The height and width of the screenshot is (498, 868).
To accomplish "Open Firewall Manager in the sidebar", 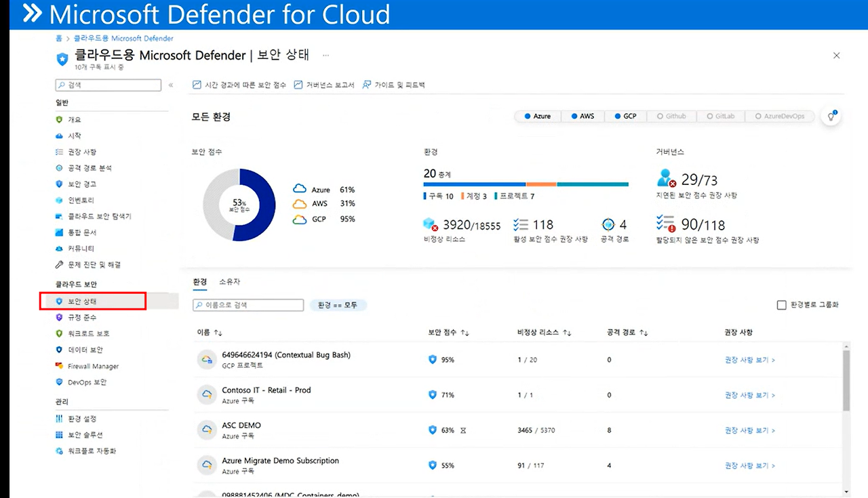I will tap(87, 367).
